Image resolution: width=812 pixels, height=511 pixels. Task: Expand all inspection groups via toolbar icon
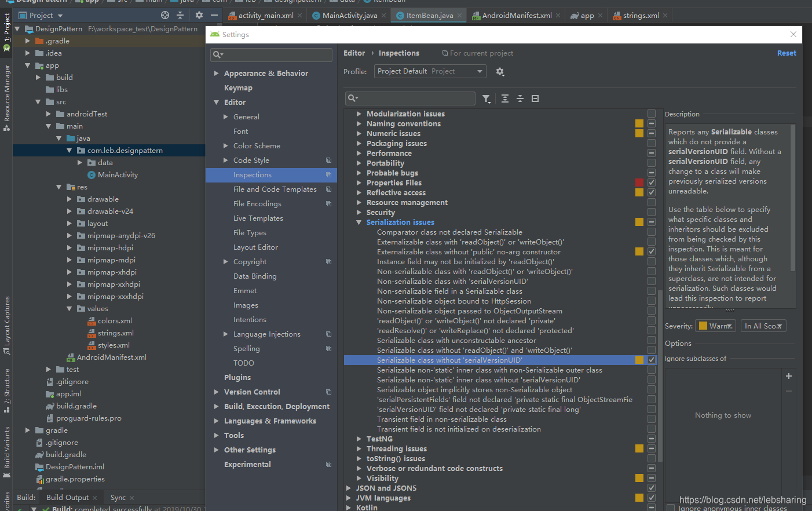point(504,98)
